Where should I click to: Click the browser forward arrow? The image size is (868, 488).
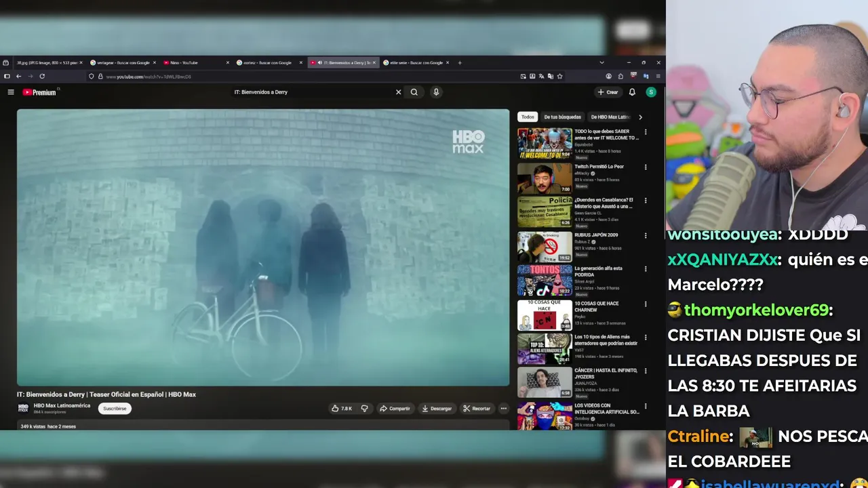[x=30, y=76]
